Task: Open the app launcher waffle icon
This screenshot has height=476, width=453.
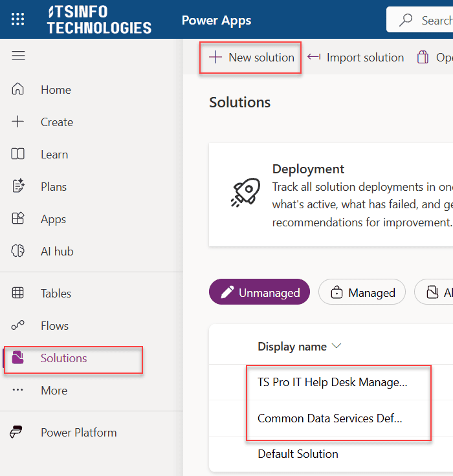Action: [x=17, y=19]
